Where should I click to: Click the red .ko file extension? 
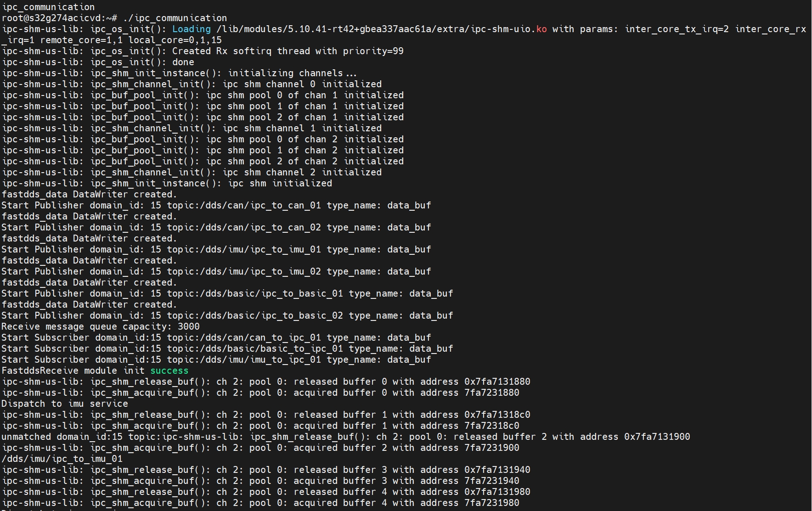pyautogui.click(x=541, y=29)
